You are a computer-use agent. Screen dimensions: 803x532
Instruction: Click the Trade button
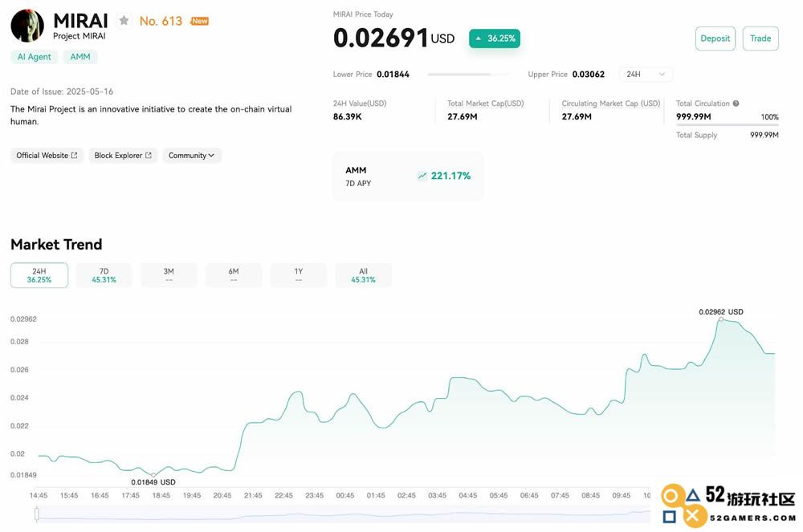point(760,39)
